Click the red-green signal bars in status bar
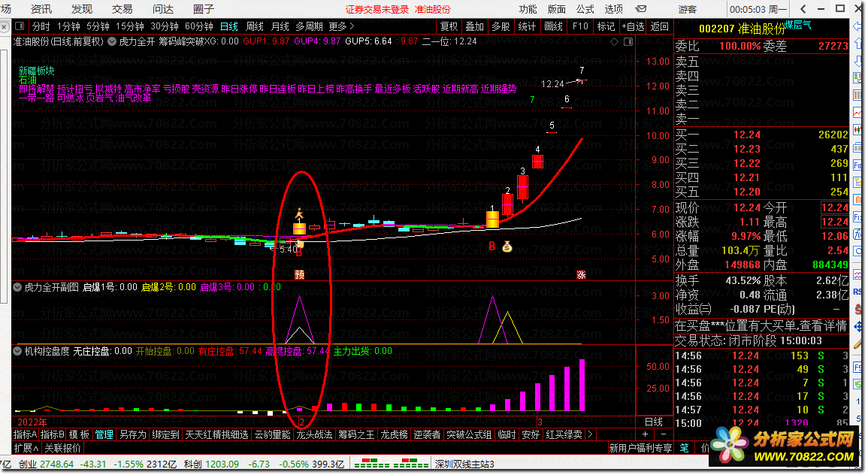868x475 pixels. [390, 464]
